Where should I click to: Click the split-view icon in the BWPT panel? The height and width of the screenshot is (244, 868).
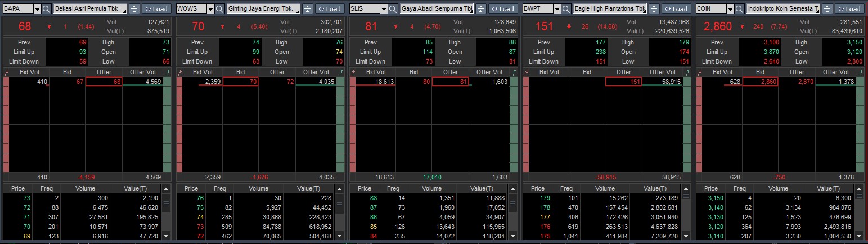coord(654,9)
